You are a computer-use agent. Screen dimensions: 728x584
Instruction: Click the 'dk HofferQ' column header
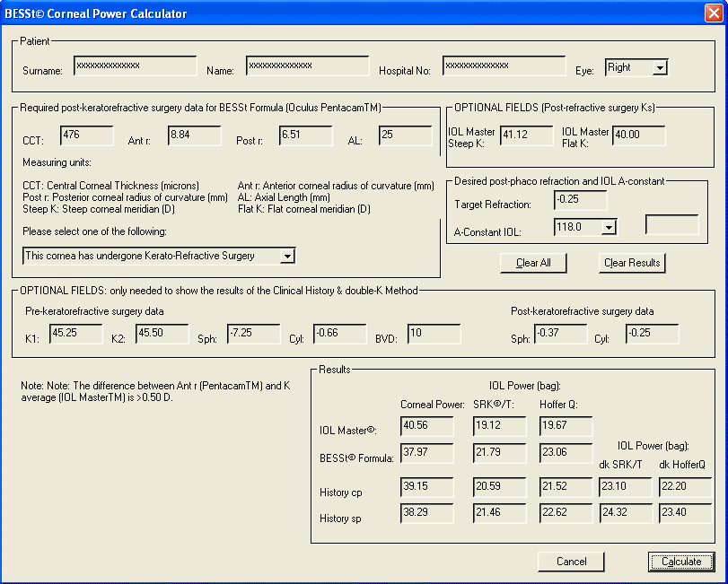(x=682, y=465)
